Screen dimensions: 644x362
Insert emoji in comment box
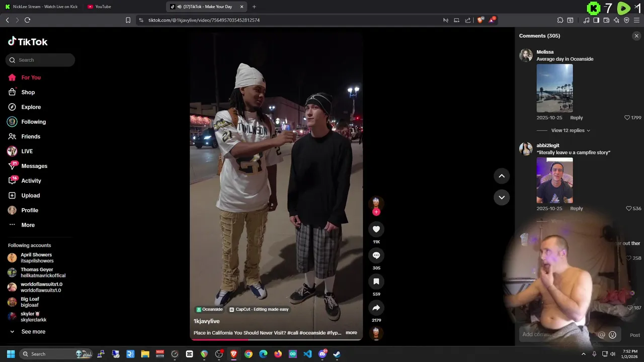(612, 335)
